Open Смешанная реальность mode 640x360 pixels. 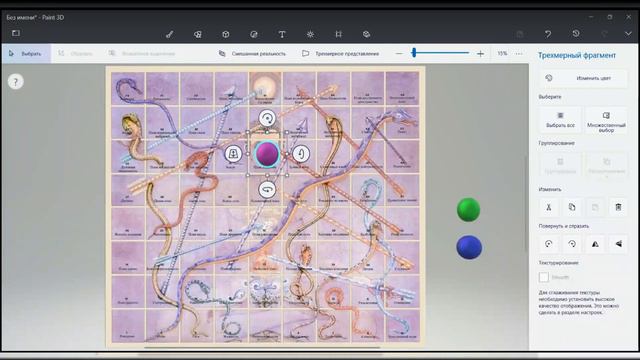[253, 53]
